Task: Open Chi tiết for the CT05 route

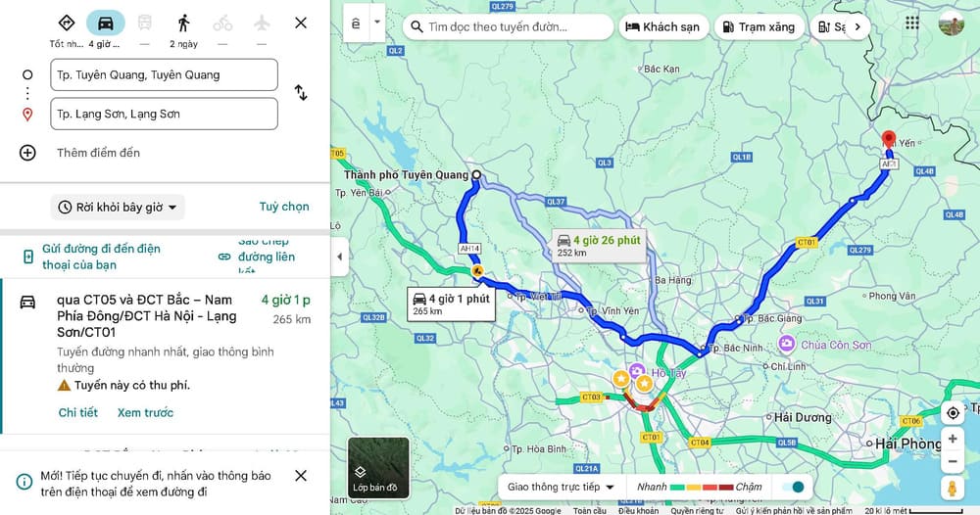Action: pos(78,412)
